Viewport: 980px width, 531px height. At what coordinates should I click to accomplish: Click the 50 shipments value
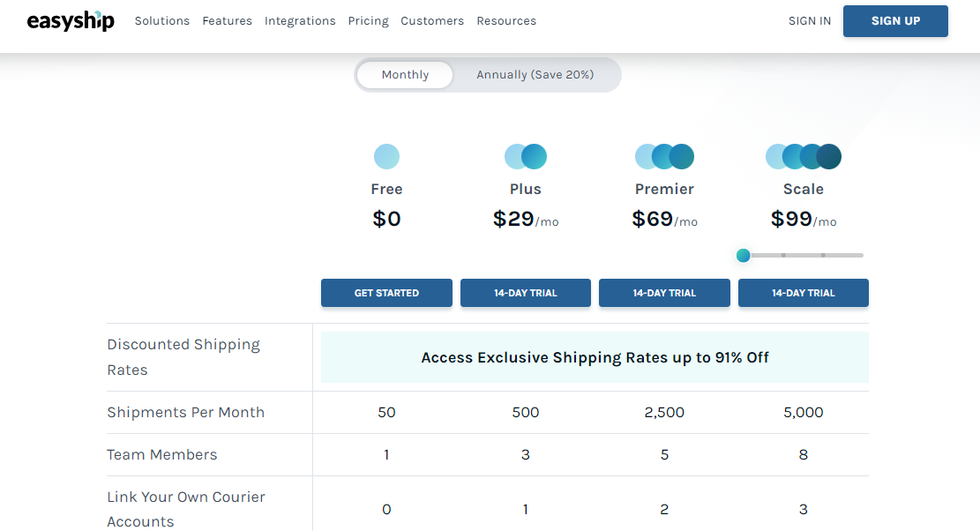click(x=387, y=412)
